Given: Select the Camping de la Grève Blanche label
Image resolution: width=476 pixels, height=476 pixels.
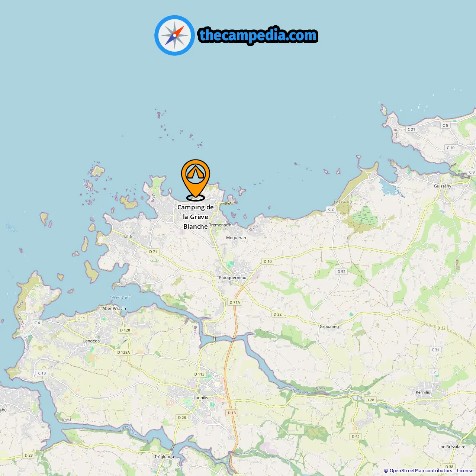Looking at the screenshot, I should point(196,217).
